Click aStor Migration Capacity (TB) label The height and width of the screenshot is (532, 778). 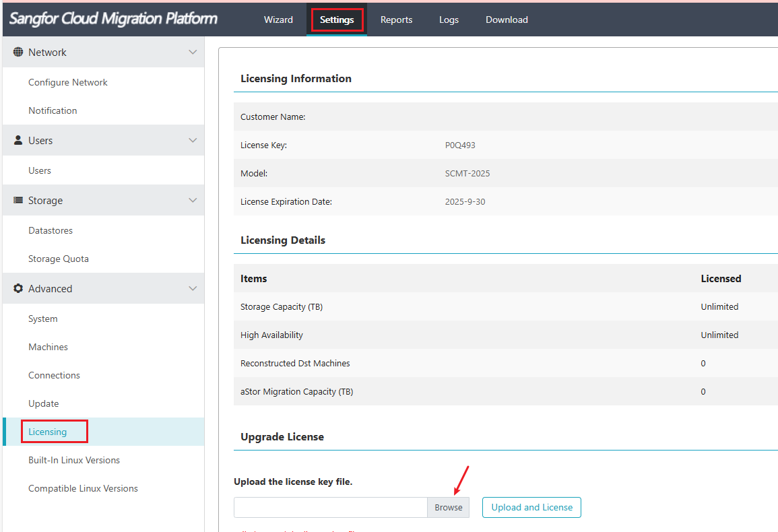pyautogui.click(x=296, y=392)
